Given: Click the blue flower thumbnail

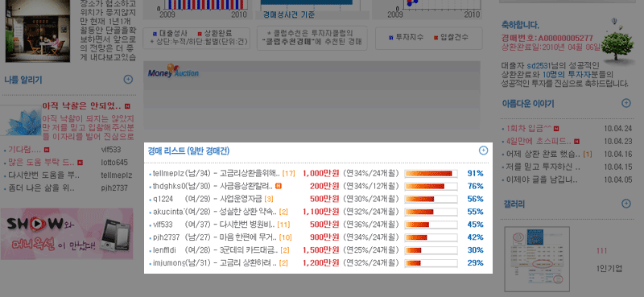Looking at the screenshot, I should click(x=21, y=121).
